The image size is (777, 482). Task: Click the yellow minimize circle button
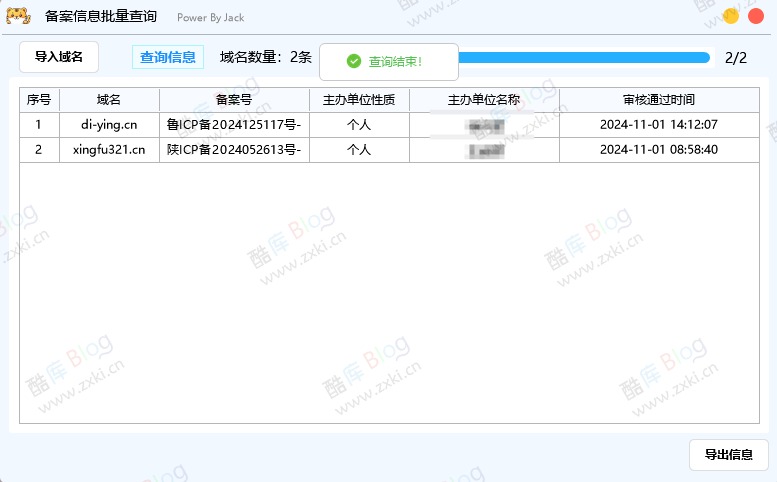pyautogui.click(x=730, y=16)
